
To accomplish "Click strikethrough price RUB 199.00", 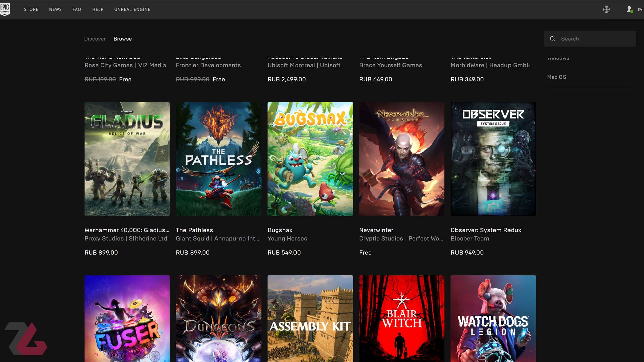I will (x=100, y=79).
